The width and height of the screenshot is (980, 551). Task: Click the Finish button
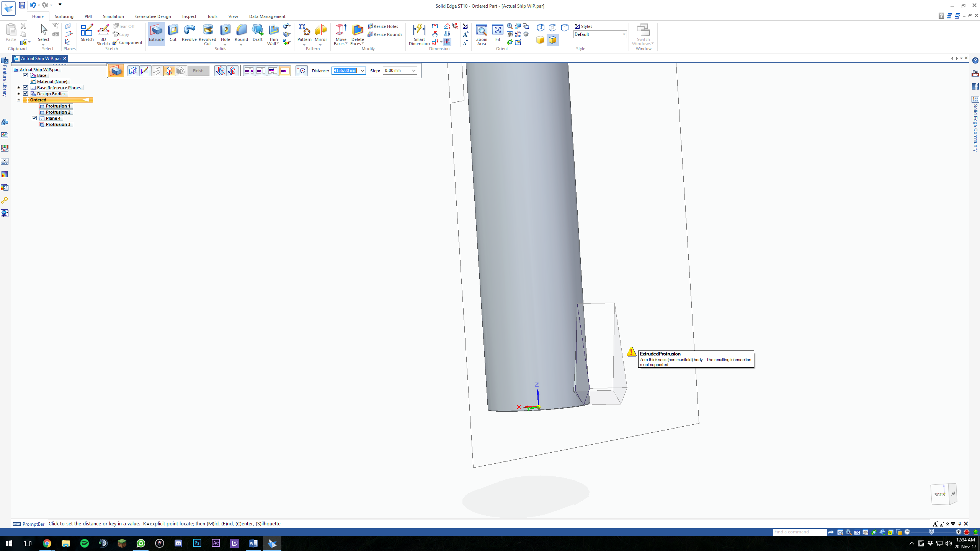click(198, 71)
